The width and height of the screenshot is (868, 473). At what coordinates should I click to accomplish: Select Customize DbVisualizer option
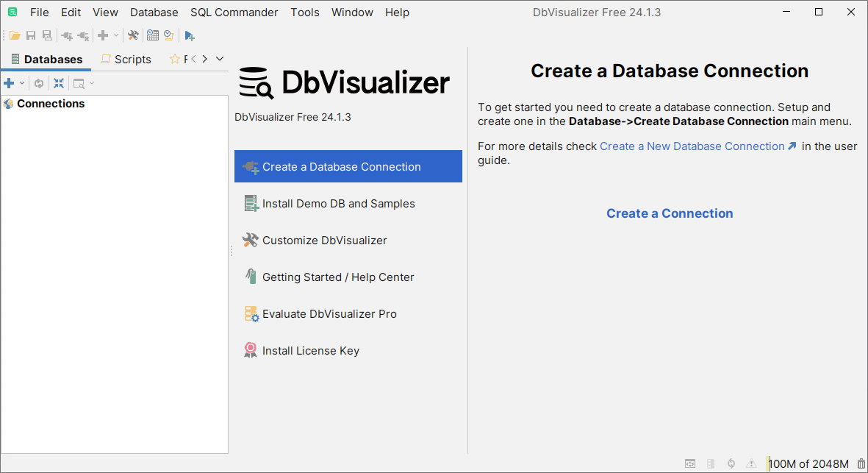348,240
